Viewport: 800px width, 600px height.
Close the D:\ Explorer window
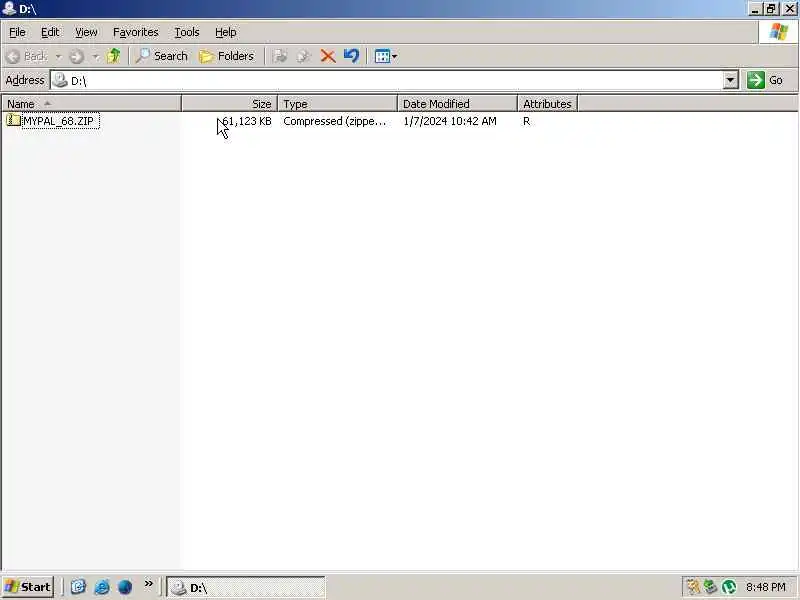(789, 9)
